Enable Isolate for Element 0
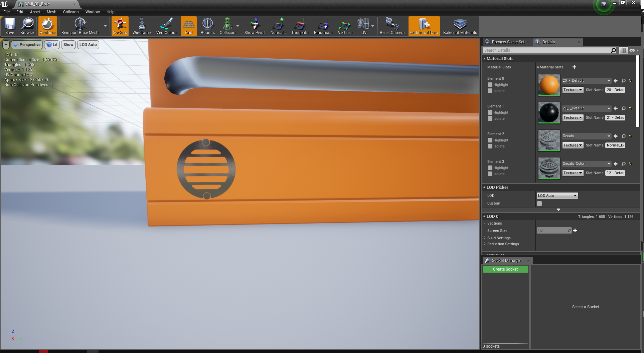Viewport: 644px width, 353px height. click(x=490, y=91)
